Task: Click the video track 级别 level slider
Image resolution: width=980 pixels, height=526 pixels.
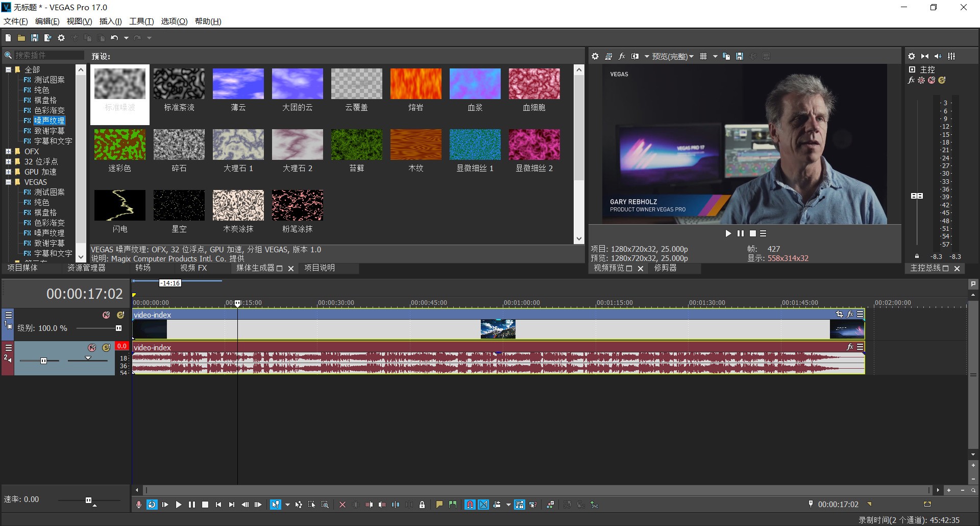Action: (x=118, y=328)
